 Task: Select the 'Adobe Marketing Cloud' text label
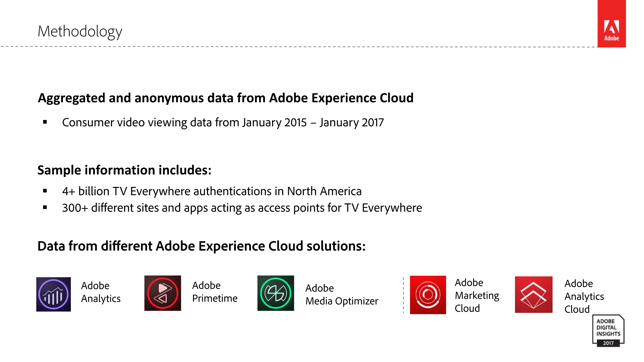point(477,295)
